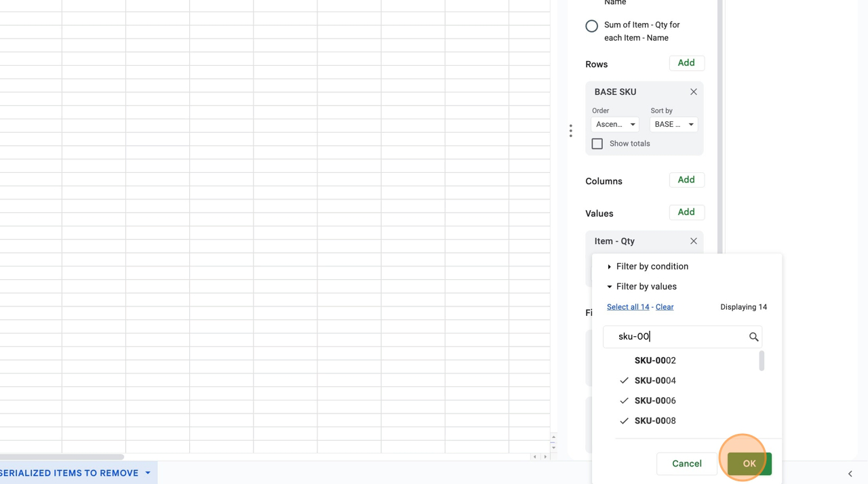
Task: Click horizontal scroll left arrow
Action: pos(535,457)
